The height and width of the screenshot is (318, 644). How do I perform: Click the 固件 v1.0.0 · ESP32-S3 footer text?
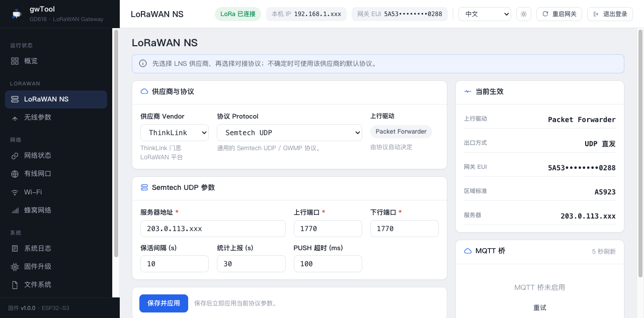(39, 308)
